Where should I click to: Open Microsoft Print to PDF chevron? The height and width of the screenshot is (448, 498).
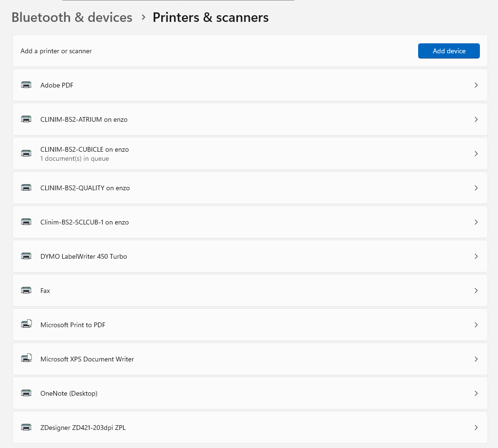click(x=476, y=325)
